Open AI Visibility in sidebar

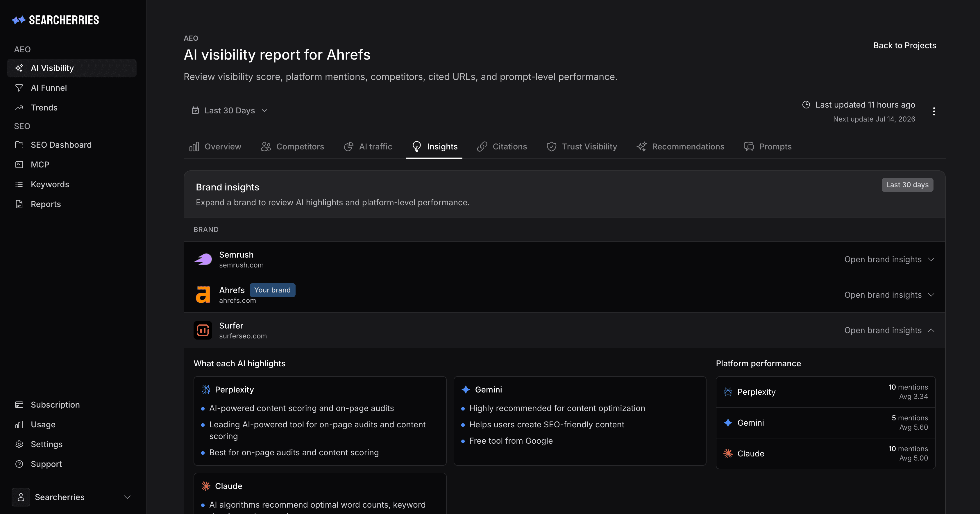(71, 68)
